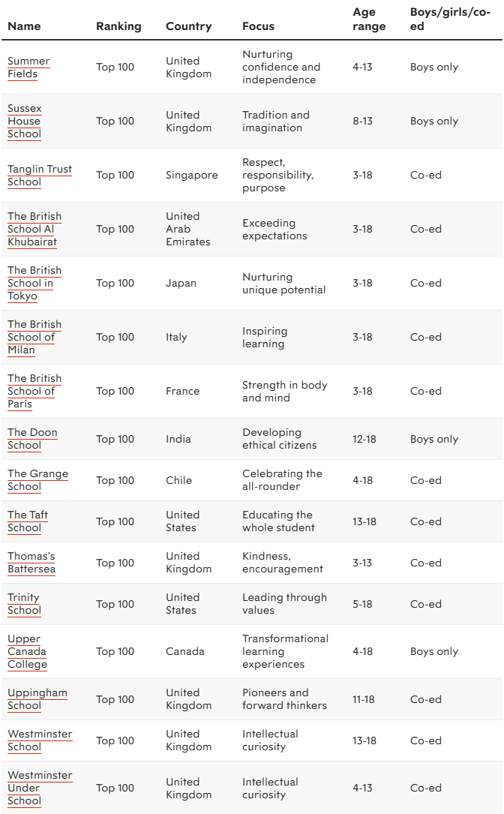Open The British School Al Khubairat link
The height and width of the screenshot is (814, 504).
34,229
